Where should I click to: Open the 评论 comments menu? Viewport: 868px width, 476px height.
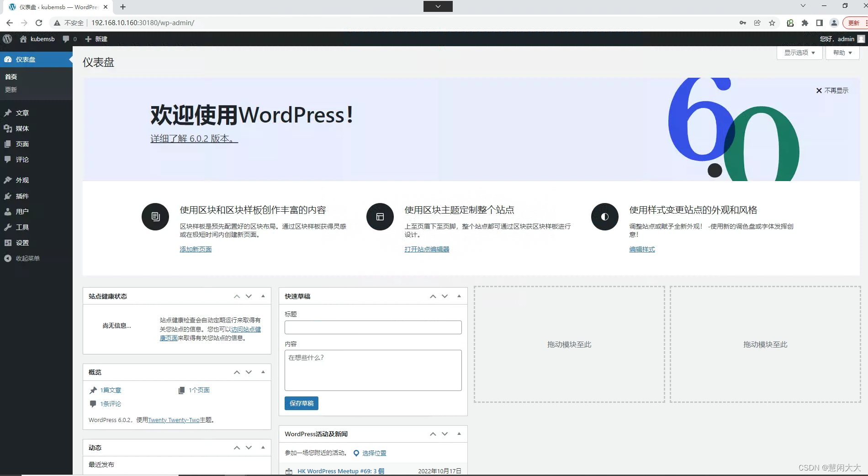pos(22,160)
